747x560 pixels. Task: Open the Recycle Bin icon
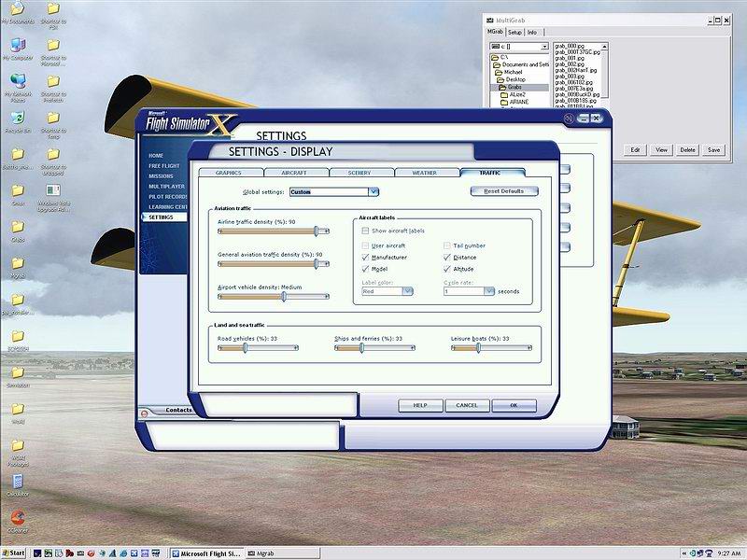17,118
